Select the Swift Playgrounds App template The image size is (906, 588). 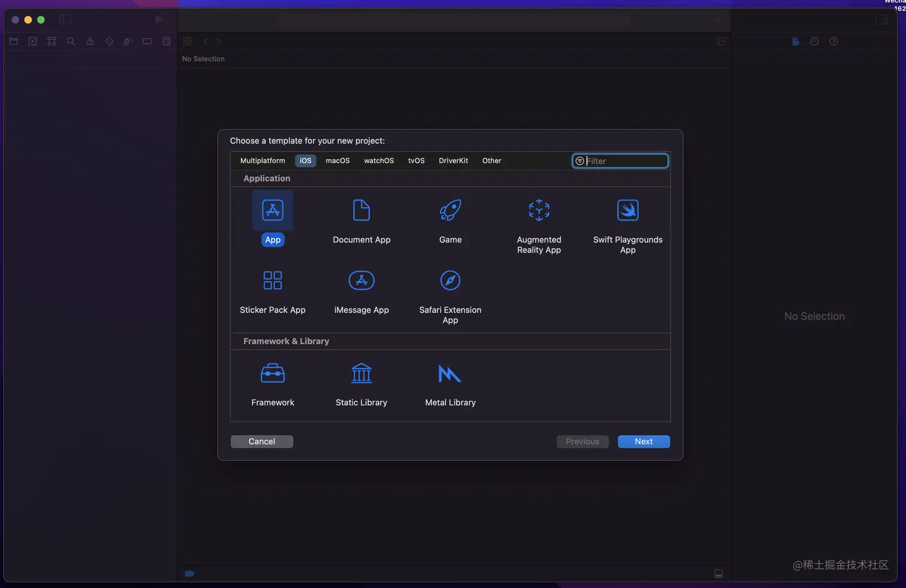coord(627,210)
